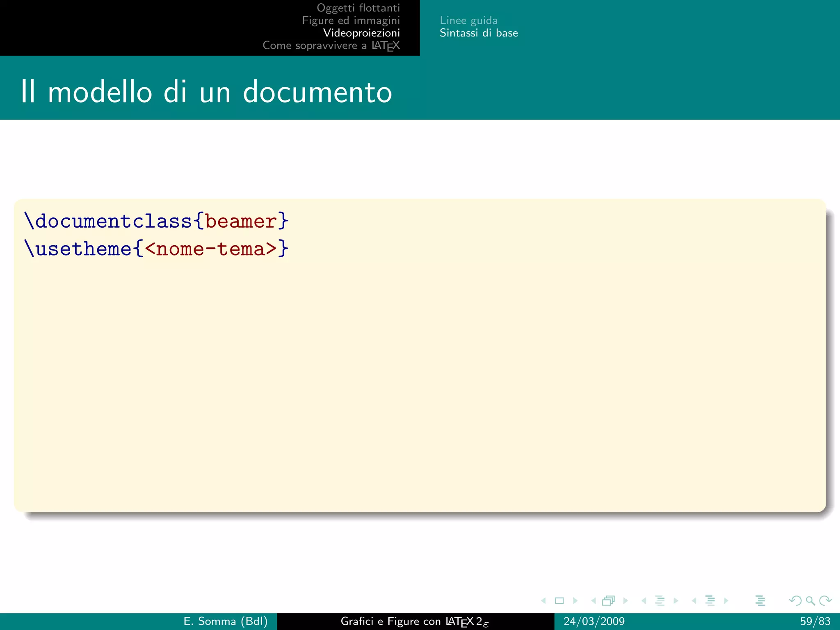
Task: Click frame title Il modello di un documento
Action: [206, 91]
